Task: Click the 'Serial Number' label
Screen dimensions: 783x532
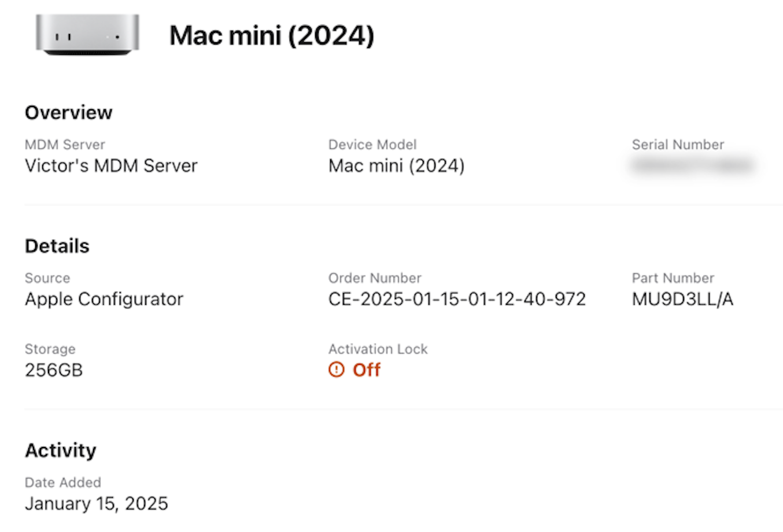Action: tap(678, 145)
